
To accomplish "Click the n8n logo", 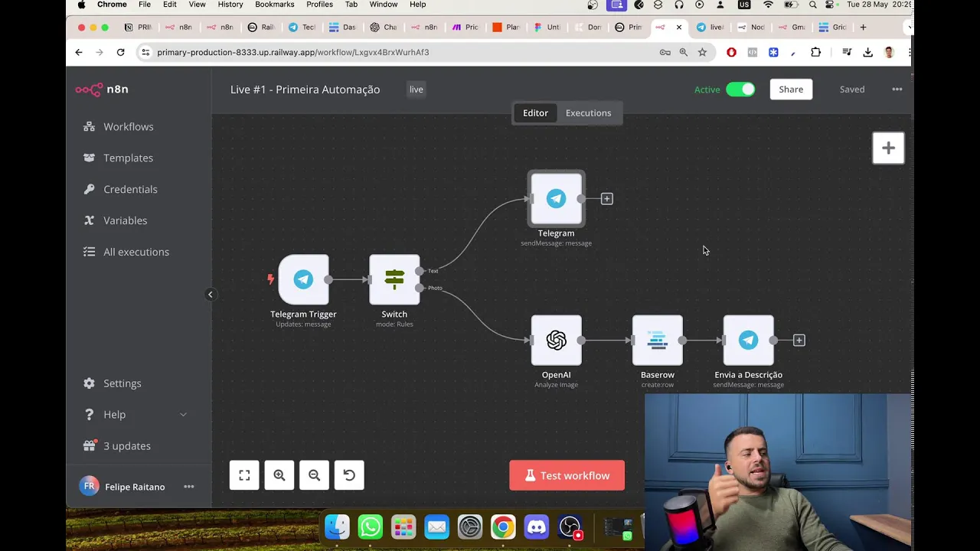I will [102, 90].
